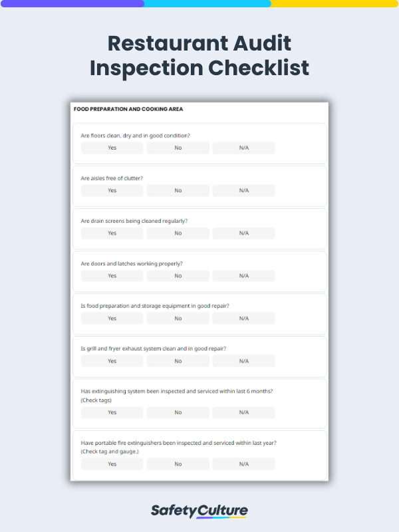This screenshot has width=399, height=532.
Task: Mark N/A for portable fire extinguishers question
Action: [243, 464]
